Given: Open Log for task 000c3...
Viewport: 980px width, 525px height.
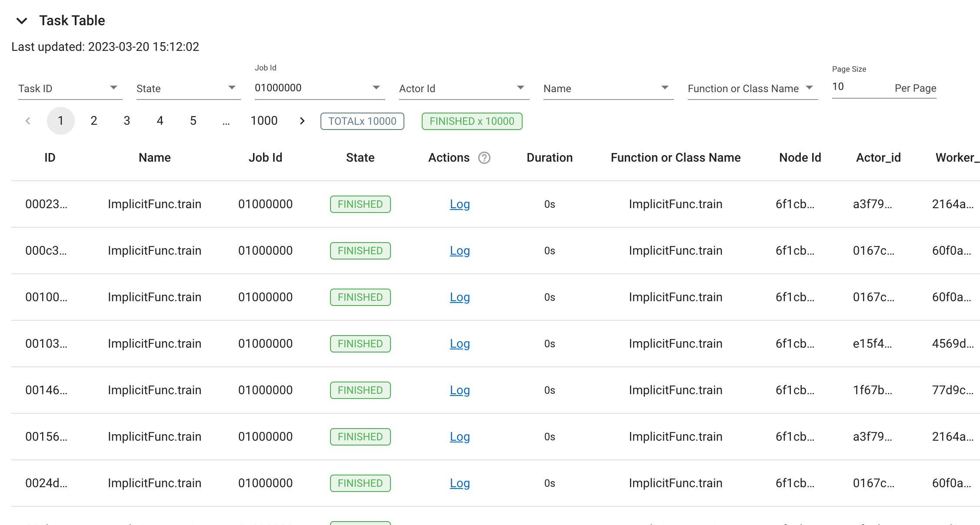Looking at the screenshot, I should click(460, 251).
